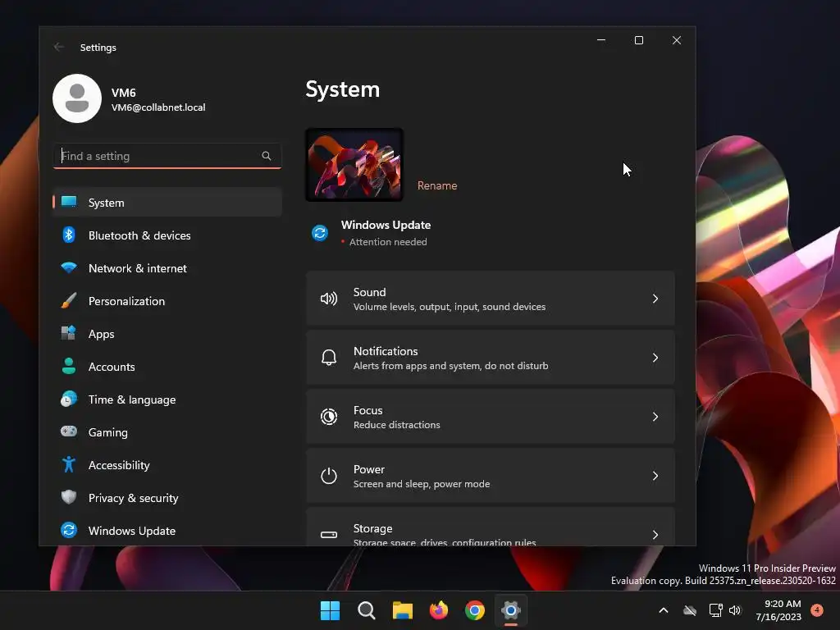
Task: Click the Network Wi-Fi icon in sidebar
Action: tap(69, 267)
